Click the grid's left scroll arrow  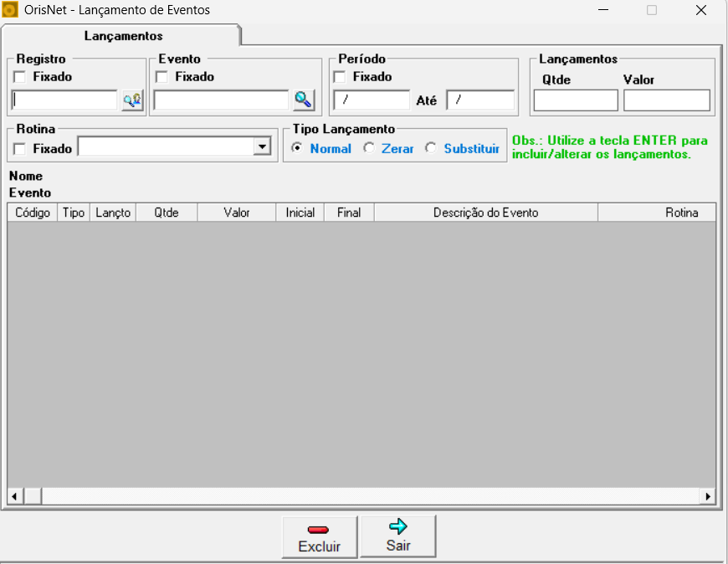tap(15, 496)
